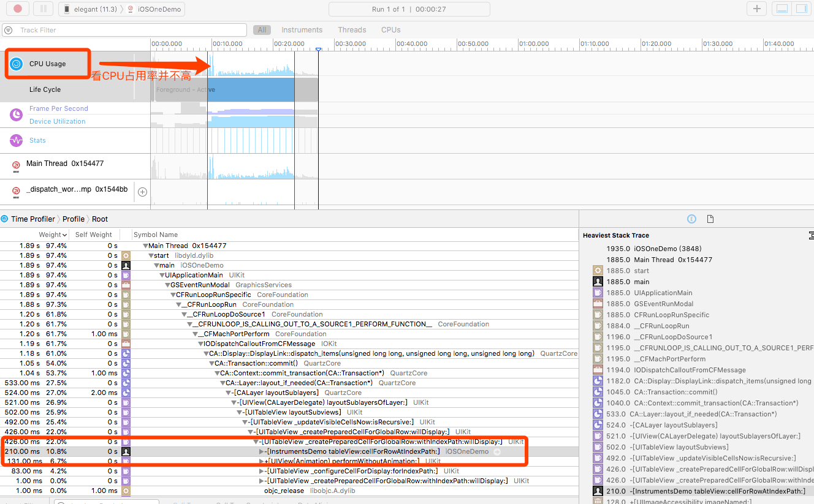The height and width of the screenshot is (504, 814).
Task: Click the Stats track icon
Action: [17, 140]
